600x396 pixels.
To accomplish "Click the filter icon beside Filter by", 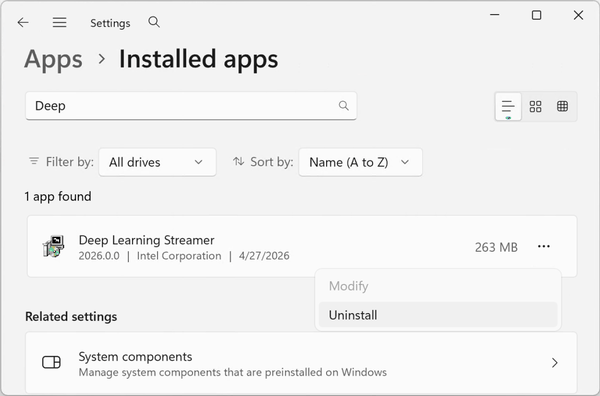I will click(34, 161).
